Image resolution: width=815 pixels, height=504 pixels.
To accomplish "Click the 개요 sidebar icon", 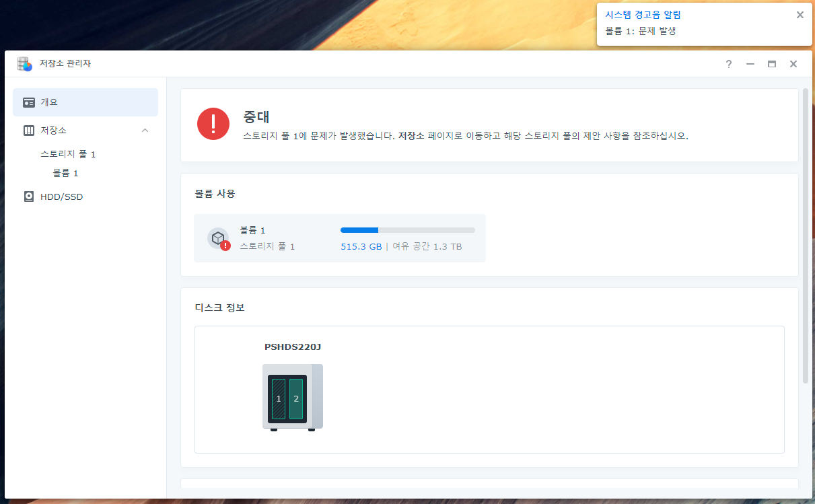I will tap(29, 102).
